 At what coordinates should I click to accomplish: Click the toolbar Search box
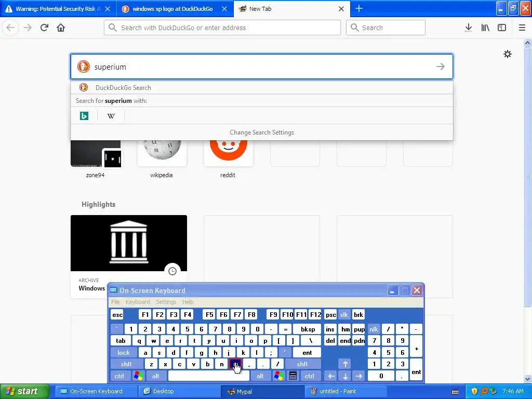coord(386,28)
